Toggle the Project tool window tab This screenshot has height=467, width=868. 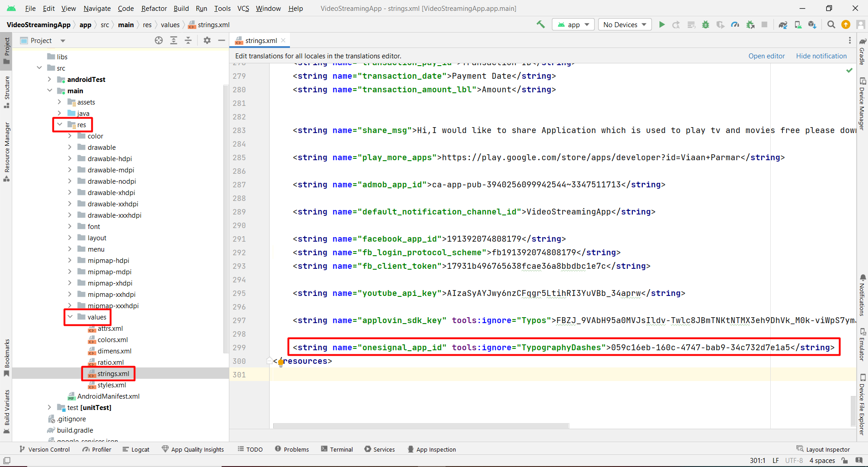click(6, 51)
